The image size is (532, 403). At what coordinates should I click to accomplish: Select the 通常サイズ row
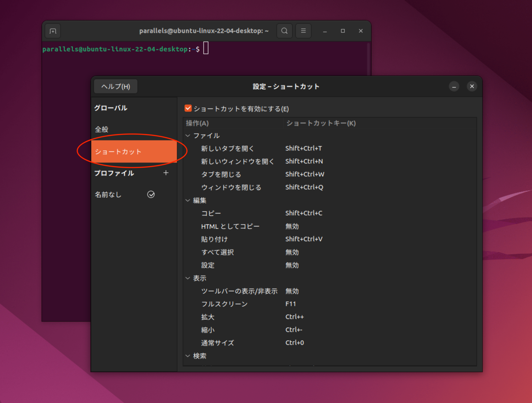point(330,343)
